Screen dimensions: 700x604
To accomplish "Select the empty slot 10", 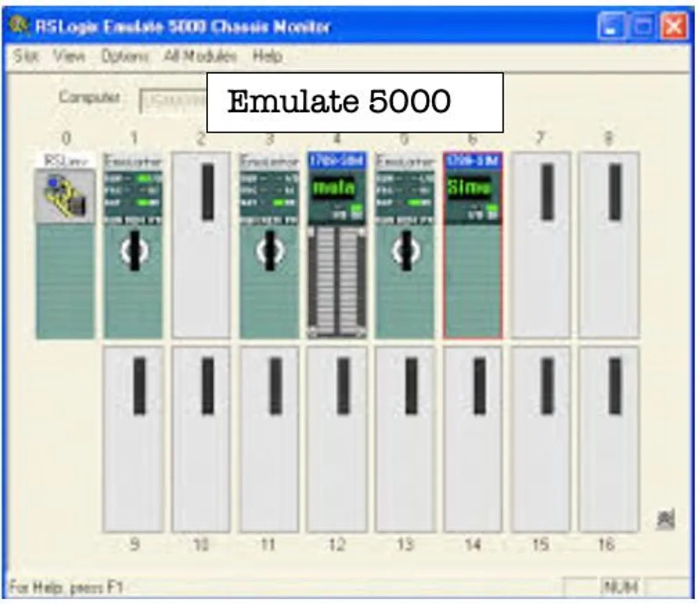I will pos(201,439).
